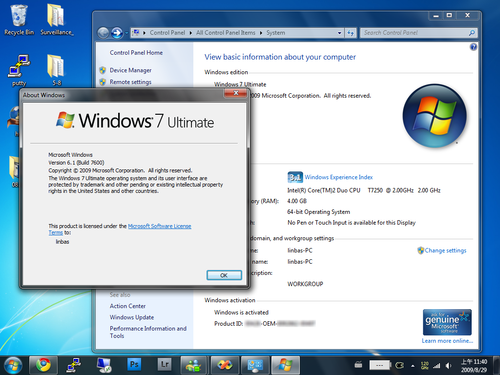The image size is (500, 375).
Task: Open the Microsoft Software License Terms link
Action: coord(159,226)
